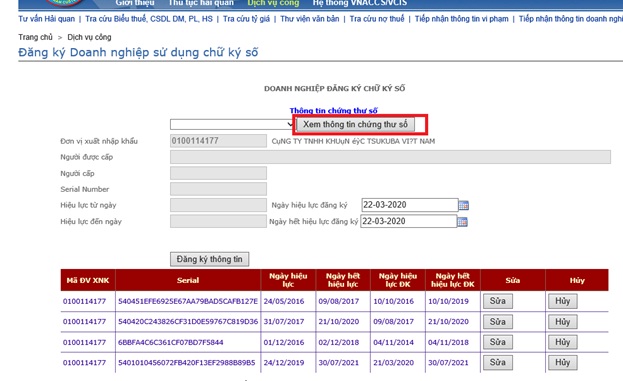The image size is (623, 381).
Task: Focus the Ngày hiệu lực đăng ký date field
Action: click(410, 205)
